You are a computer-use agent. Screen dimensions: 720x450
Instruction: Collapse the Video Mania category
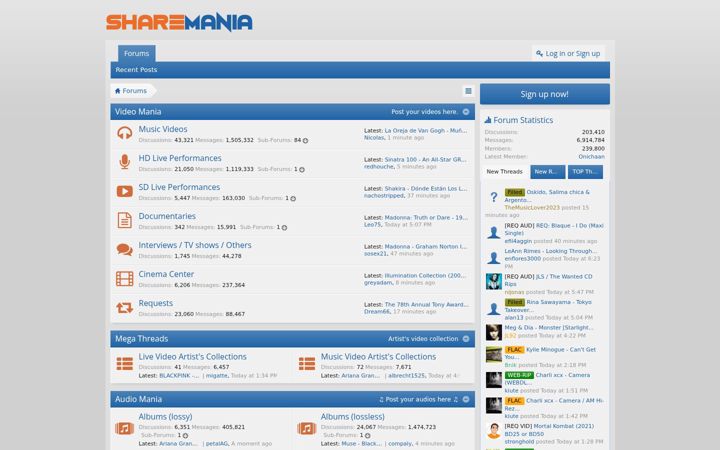click(x=466, y=112)
